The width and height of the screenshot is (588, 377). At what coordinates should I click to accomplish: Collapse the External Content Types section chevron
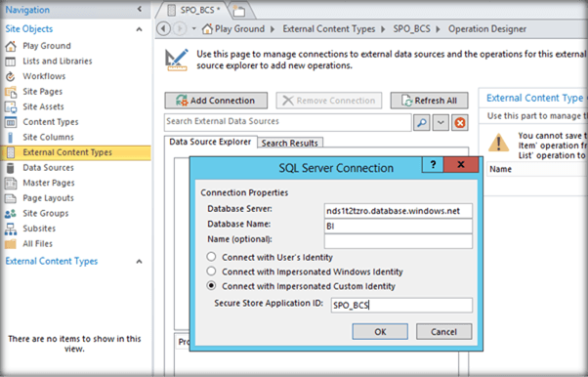[139, 262]
